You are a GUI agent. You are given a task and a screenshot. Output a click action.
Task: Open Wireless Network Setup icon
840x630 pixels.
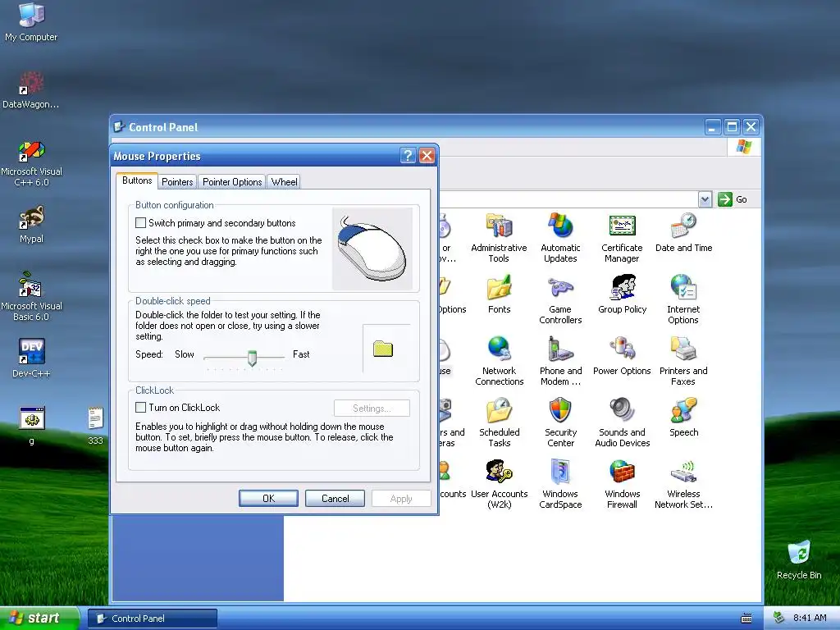coord(683,484)
